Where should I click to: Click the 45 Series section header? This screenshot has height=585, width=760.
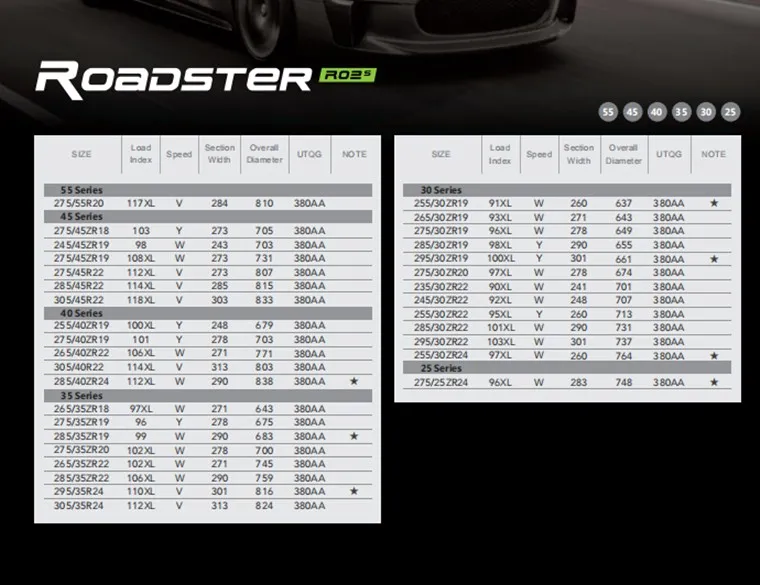[208, 216]
